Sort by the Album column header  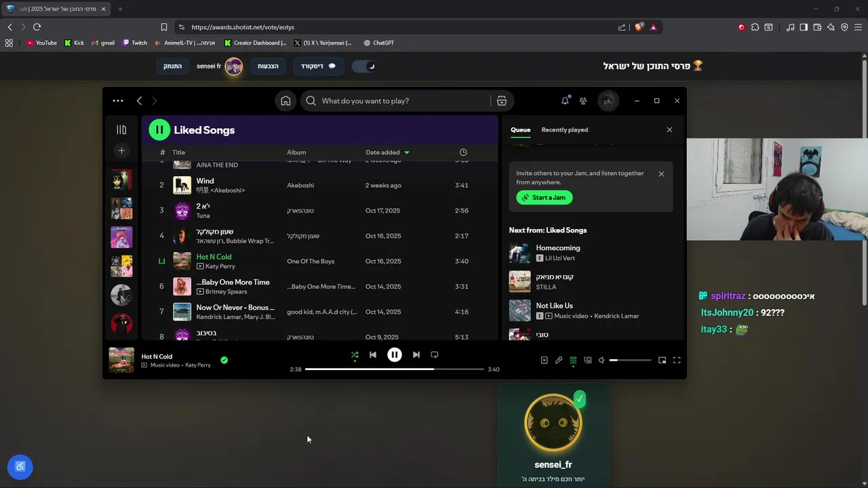pos(296,152)
